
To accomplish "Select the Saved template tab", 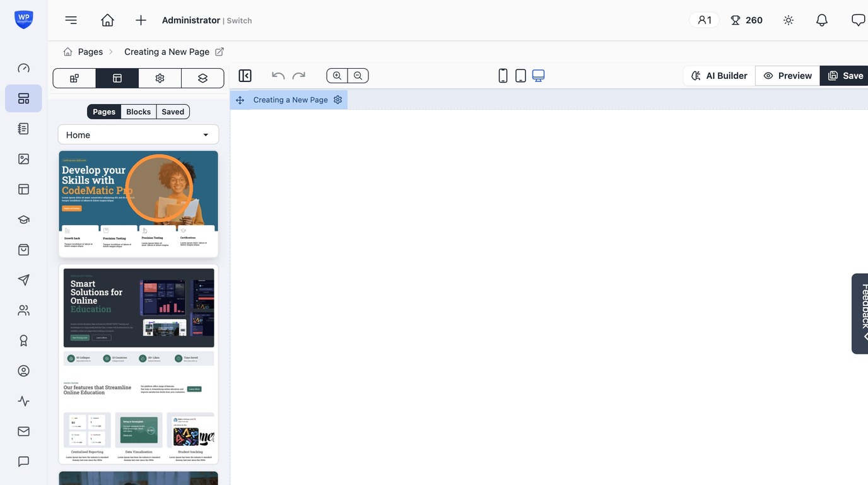I will (x=173, y=112).
